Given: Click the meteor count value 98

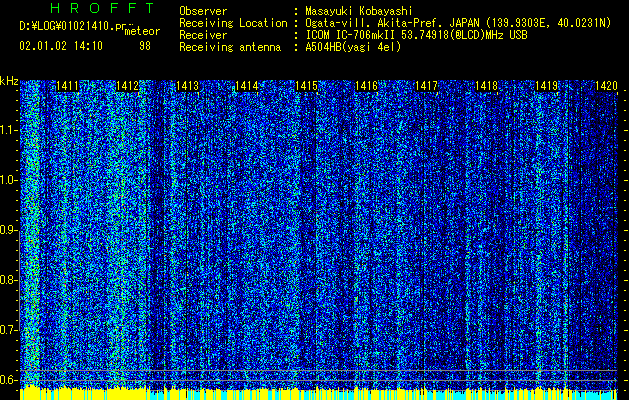Looking at the screenshot, I should [x=145, y=46].
